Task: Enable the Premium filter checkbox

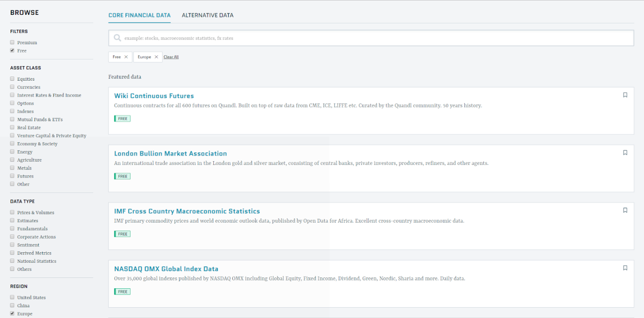Action: click(x=13, y=42)
